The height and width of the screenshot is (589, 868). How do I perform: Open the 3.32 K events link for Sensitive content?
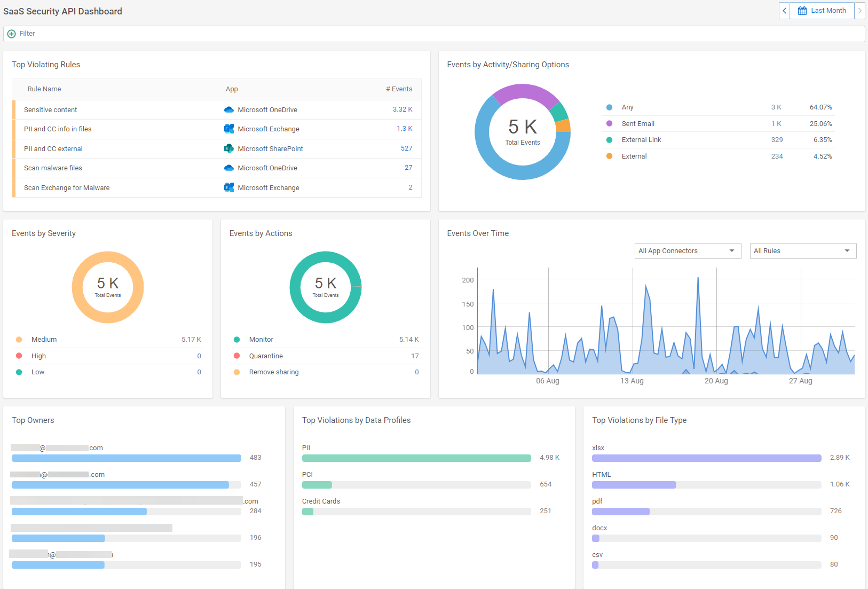click(403, 109)
